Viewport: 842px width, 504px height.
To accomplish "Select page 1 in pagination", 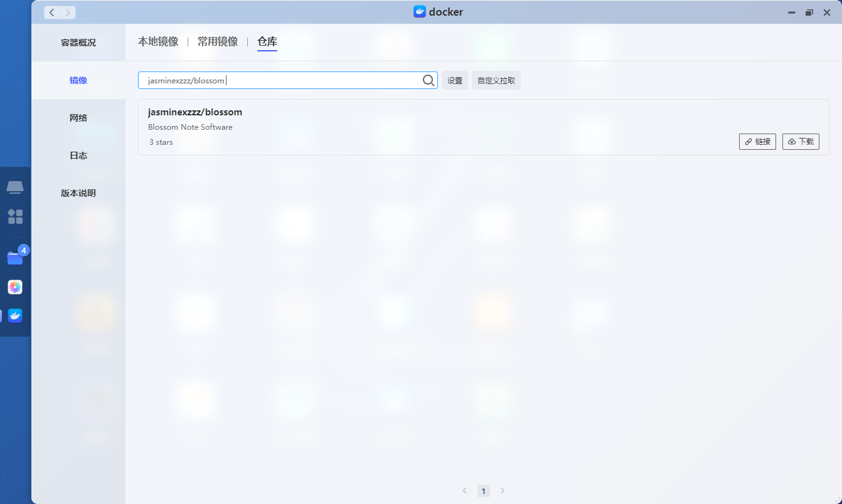I will tap(484, 491).
